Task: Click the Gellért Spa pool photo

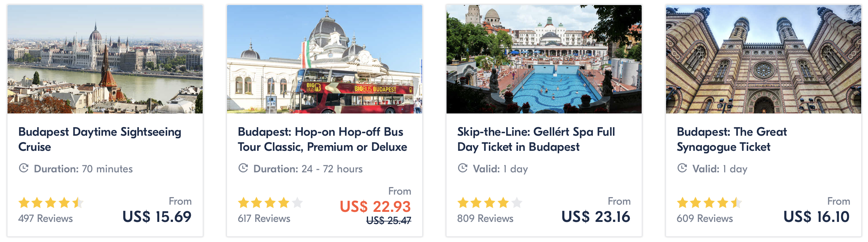Action: 544,59
